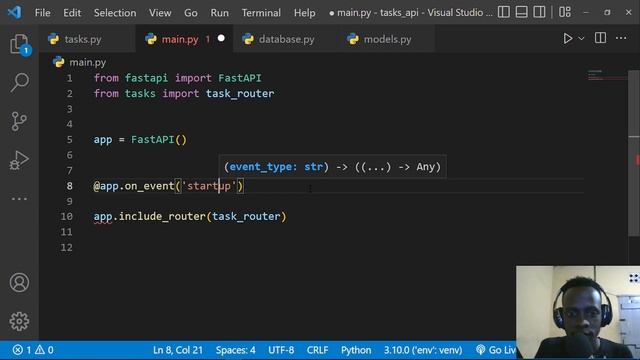Click the event_type signature tooltip
Screen dimensions: 640x360
pyautogui.click(x=332, y=167)
